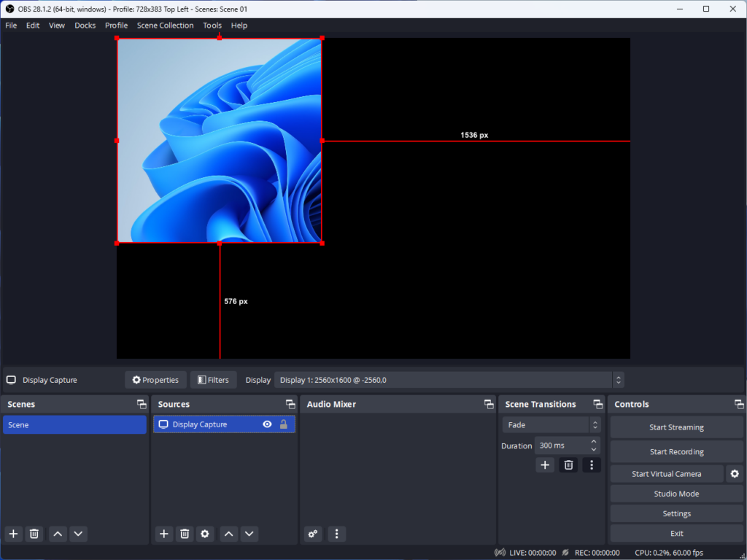This screenshot has width=747, height=560.
Task: Remove the Display Capture source via trash icon
Action: point(184,534)
